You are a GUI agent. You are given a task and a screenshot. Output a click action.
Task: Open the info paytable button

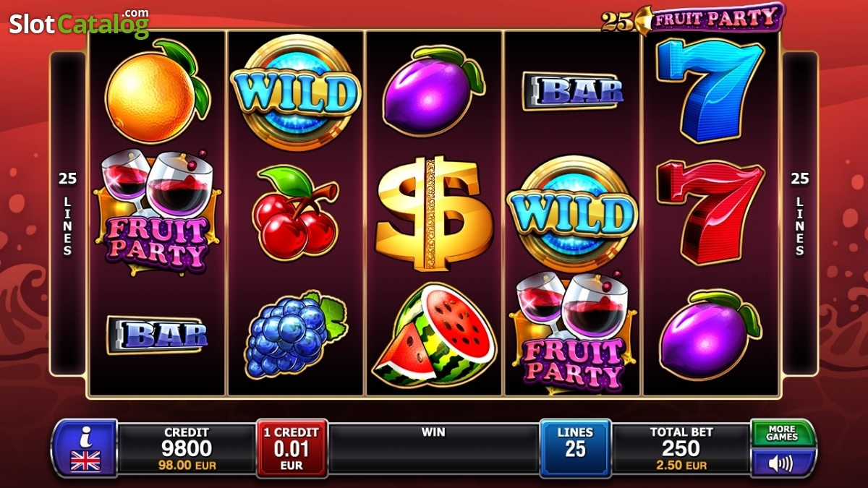tap(85, 436)
